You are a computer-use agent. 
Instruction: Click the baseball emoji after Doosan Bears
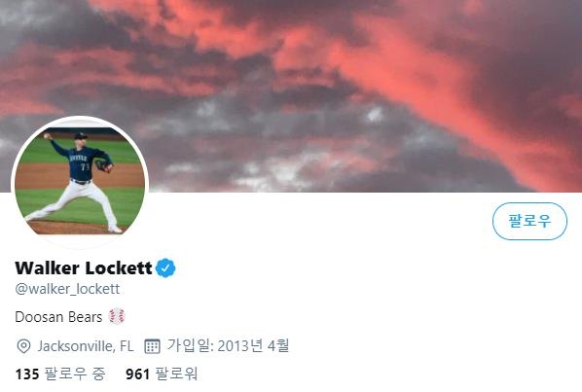tap(117, 316)
